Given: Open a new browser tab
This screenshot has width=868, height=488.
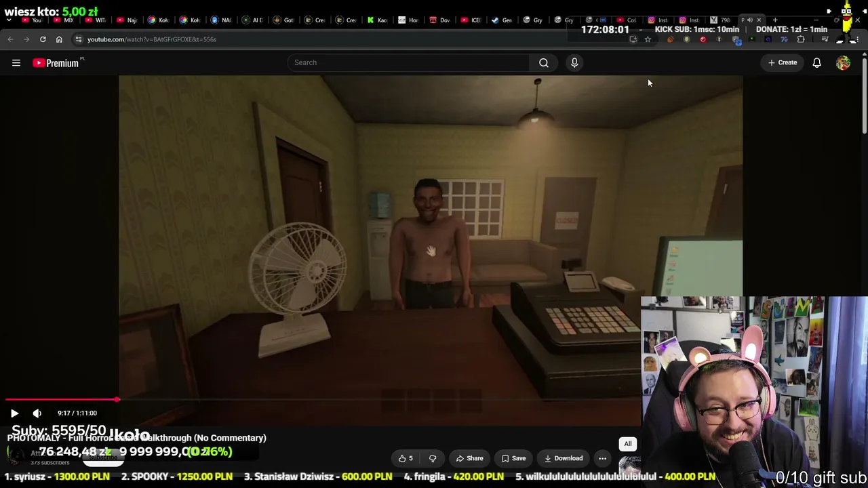Looking at the screenshot, I should coord(775,20).
